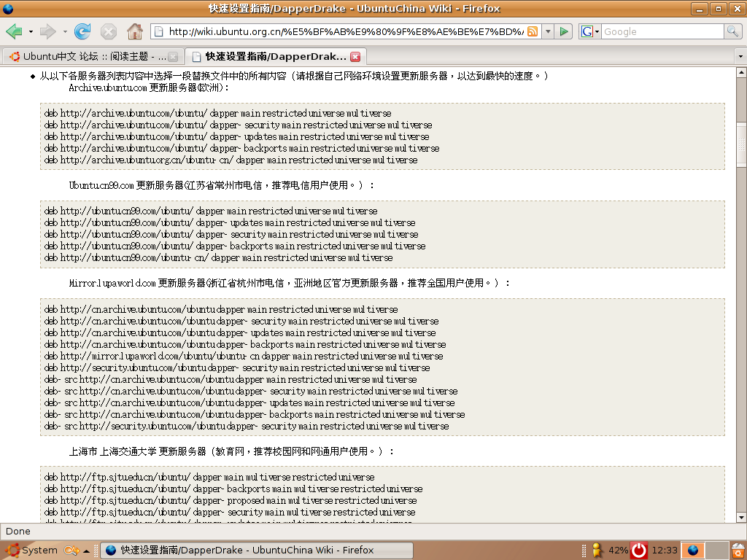Viewport: 747px width, 560px height.
Task: Open the Back history dropdown arrow
Action: (x=31, y=32)
